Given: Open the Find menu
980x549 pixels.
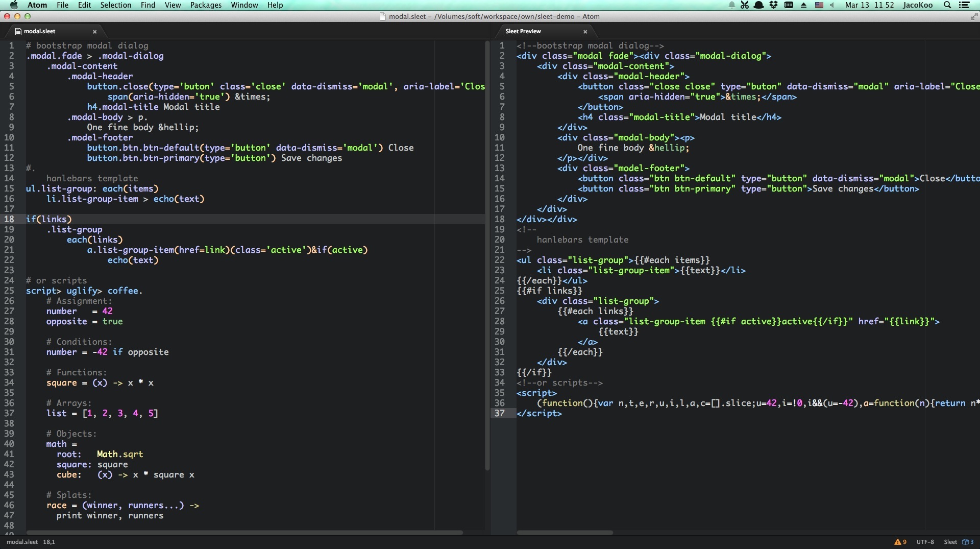Looking at the screenshot, I should pyautogui.click(x=148, y=5).
